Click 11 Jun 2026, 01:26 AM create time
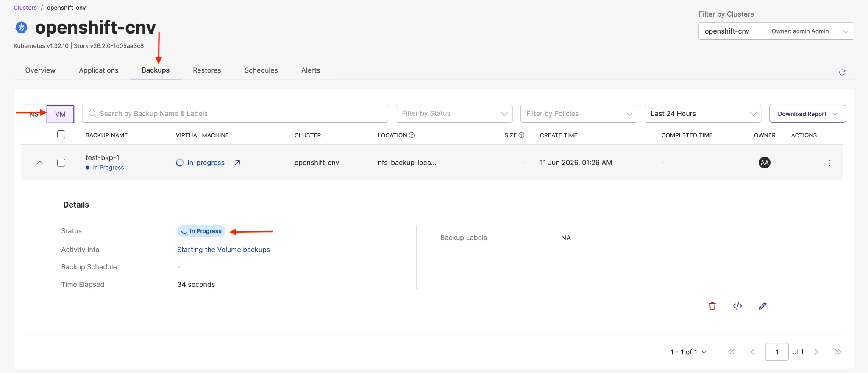This screenshot has height=373, width=868. [x=576, y=163]
